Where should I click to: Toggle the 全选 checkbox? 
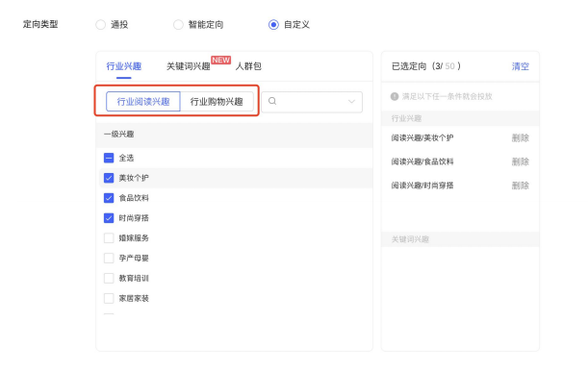(x=109, y=158)
